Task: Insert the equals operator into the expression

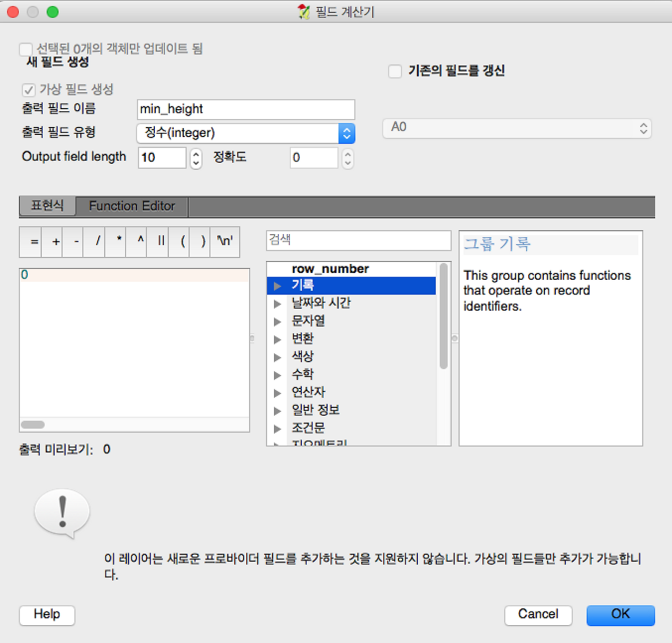Action: 30,241
